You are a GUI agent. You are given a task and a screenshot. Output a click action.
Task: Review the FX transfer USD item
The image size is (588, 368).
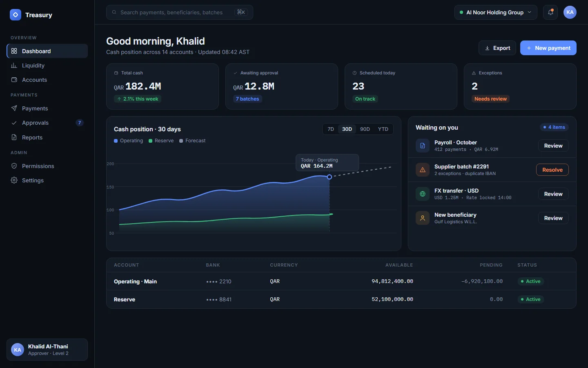pos(553,194)
